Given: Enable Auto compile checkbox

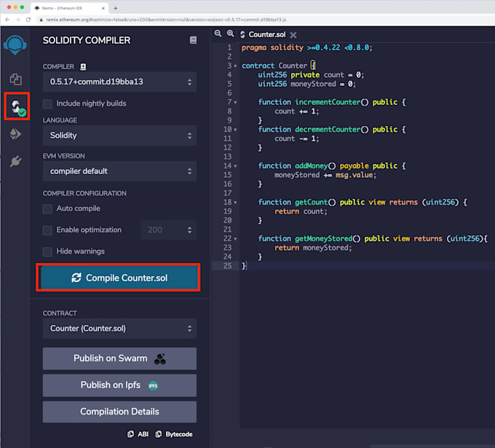Looking at the screenshot, I should [47, 209].
